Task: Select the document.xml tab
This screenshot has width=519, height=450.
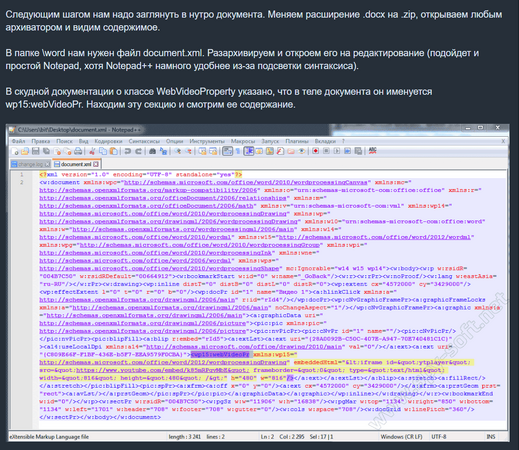Action: click(x=77, y=164)
